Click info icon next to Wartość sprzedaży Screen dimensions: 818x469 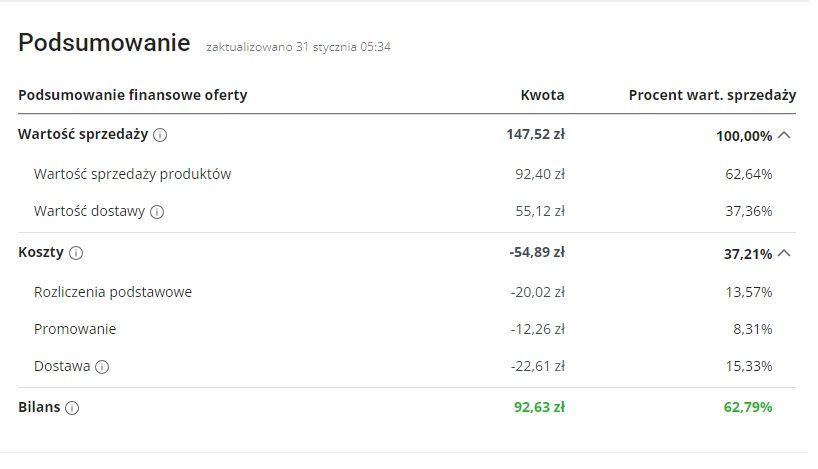click(160, 135)
